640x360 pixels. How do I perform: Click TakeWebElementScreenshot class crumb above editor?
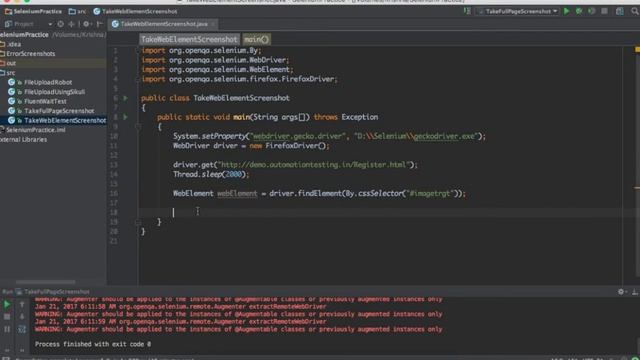[x=189, y=40]
